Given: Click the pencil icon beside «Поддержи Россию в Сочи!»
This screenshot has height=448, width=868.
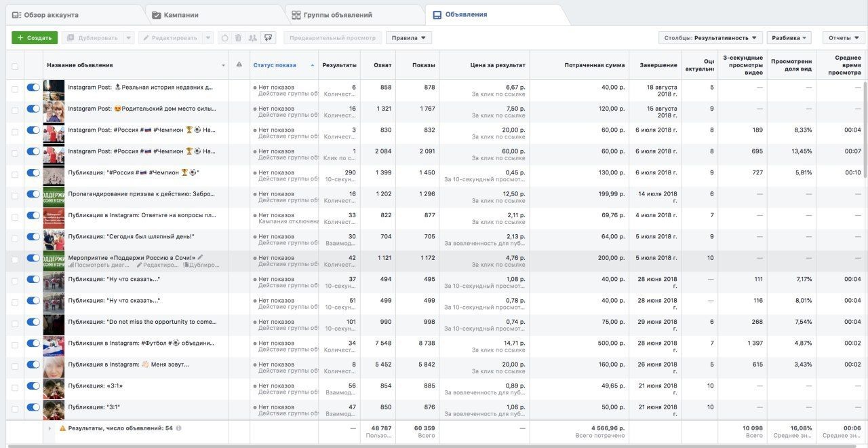Looking at the screenshot, I should [x=200, y=257].
